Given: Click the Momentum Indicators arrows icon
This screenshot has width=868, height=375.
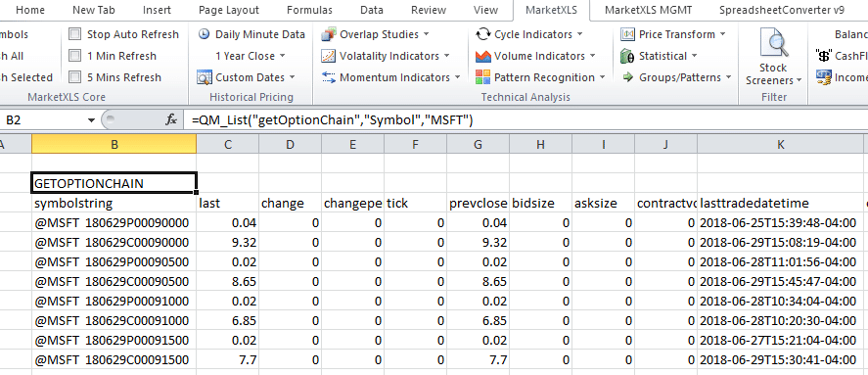Looking at the screenshot, I should click(x=328, y=77).
